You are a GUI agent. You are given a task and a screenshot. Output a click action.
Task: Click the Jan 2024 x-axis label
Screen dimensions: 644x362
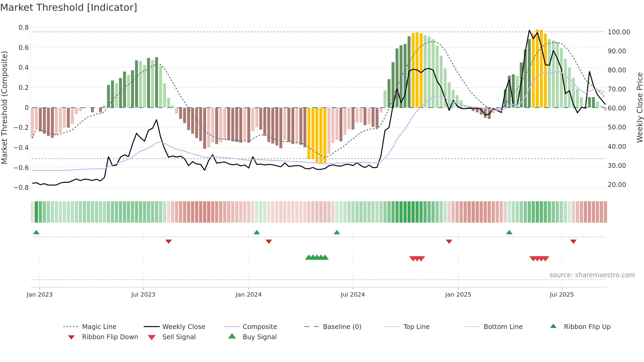249,294
